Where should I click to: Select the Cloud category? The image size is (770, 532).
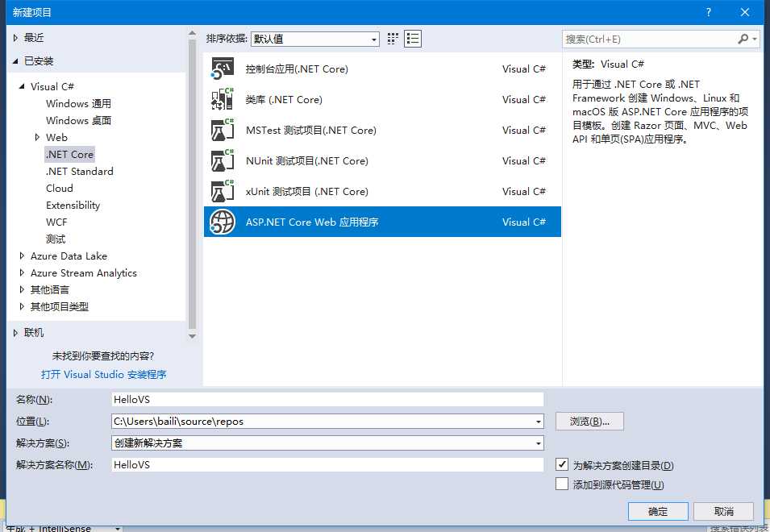pyautogui.click(x=60, y=188)
